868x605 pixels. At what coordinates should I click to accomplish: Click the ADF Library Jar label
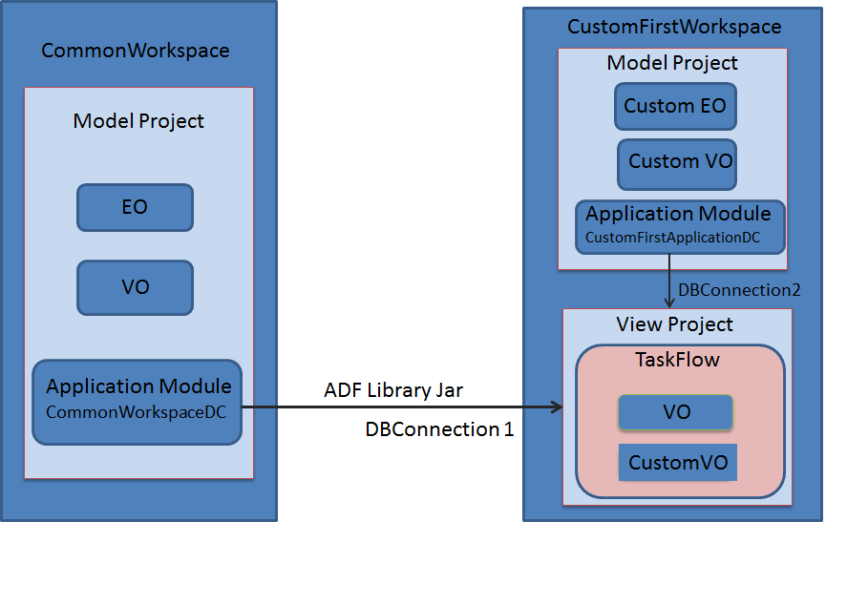(393, 390)
